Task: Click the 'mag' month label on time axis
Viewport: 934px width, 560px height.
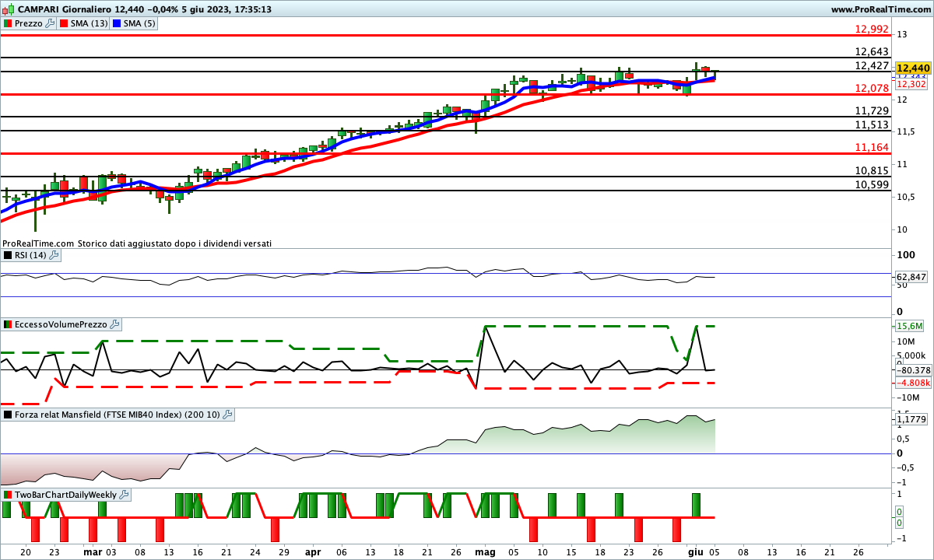Action: 485,551
